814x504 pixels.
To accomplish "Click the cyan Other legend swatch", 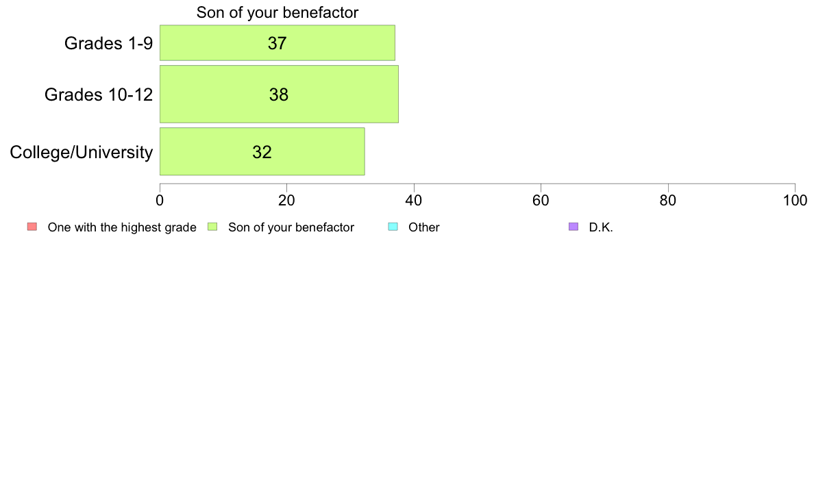I will point(393,227).
